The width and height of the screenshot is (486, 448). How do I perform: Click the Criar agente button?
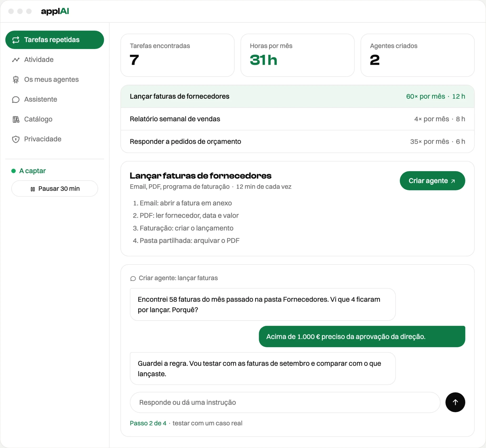pyautogui.click(x=432, y=181)
